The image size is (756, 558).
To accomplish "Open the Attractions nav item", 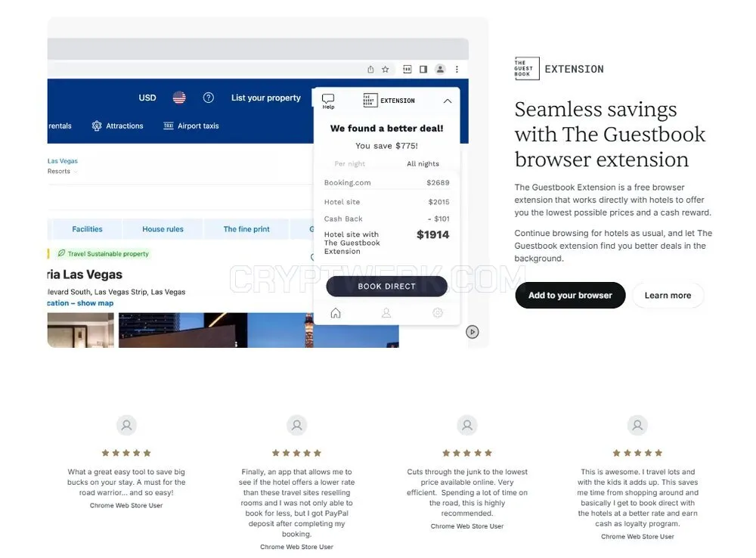I will pos(118,126).
